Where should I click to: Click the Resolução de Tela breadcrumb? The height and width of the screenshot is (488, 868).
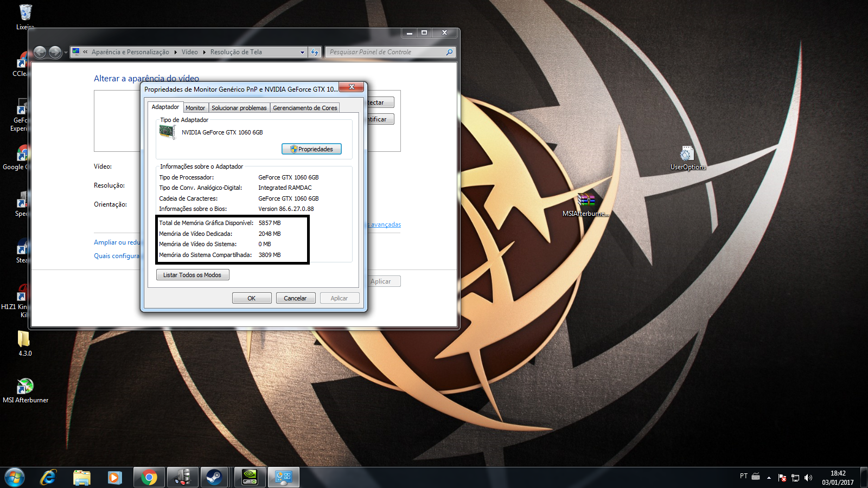236,52
